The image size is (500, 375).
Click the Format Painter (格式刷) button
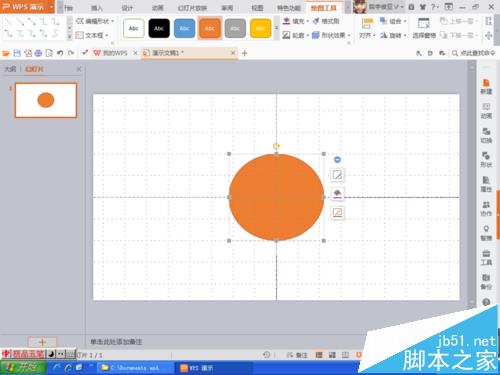click(326, 21)
